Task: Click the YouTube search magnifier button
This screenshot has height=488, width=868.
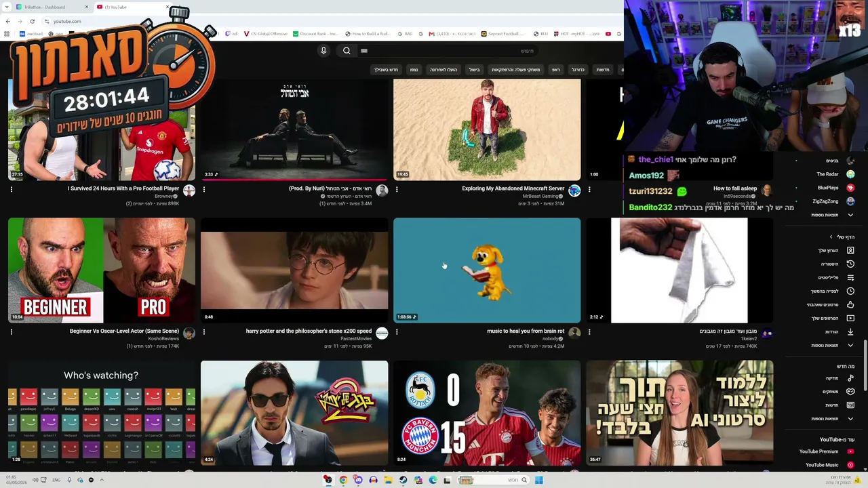Action: (347, 51)
